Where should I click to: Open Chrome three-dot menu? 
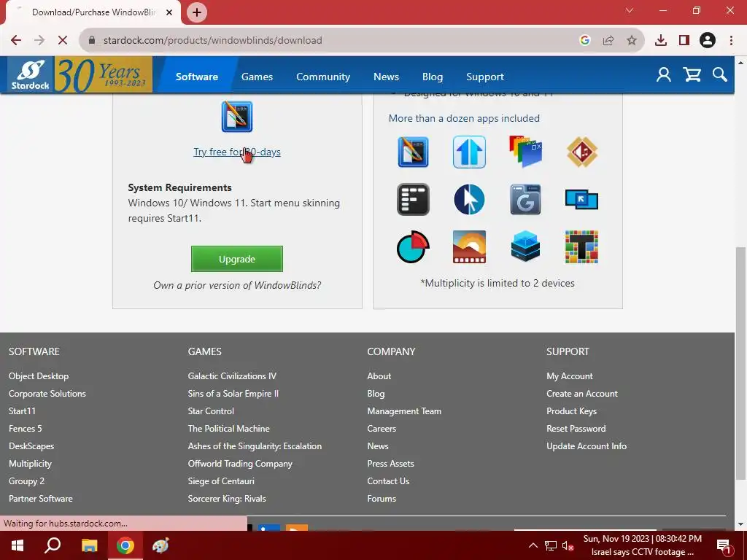[731, 41]
